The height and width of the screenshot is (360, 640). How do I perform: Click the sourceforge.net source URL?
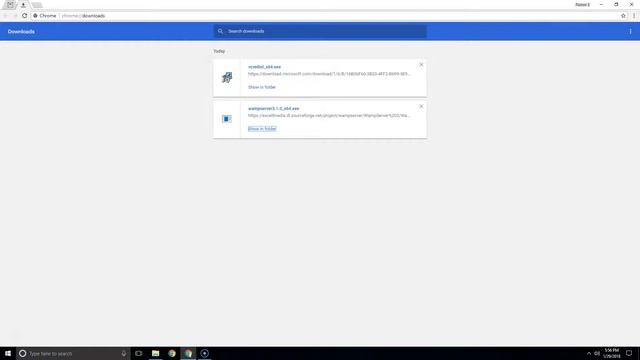[x=329, y=116]
